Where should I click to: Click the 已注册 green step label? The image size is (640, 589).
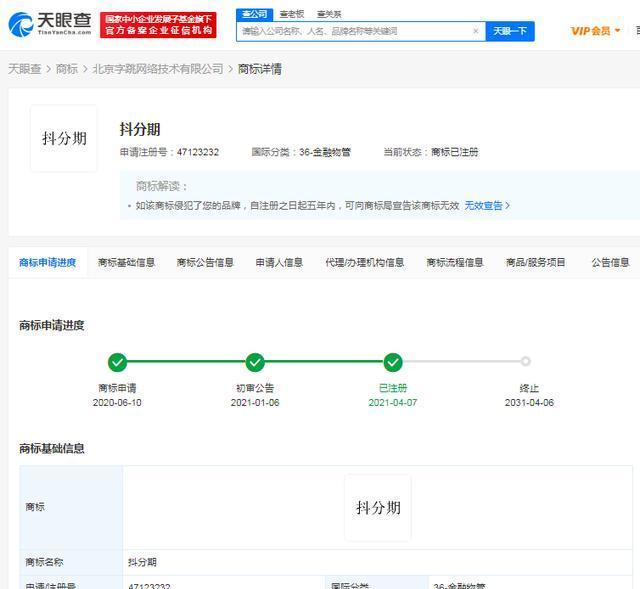pos(393,388)
